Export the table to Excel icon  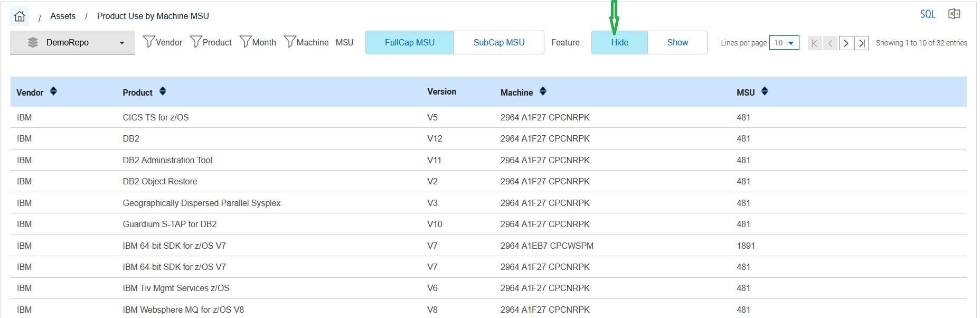click(954, 14)
